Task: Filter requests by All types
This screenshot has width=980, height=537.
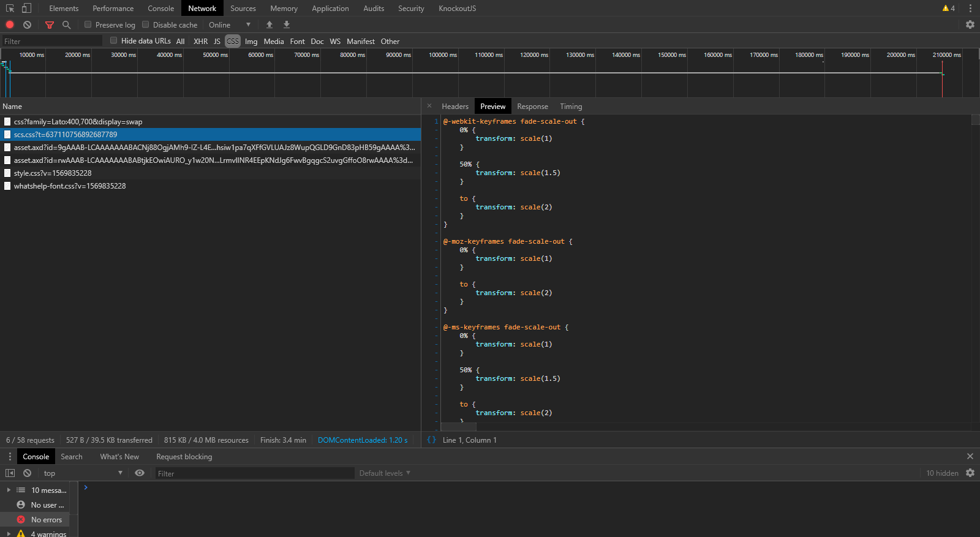Action: click(x=181, y=41)
